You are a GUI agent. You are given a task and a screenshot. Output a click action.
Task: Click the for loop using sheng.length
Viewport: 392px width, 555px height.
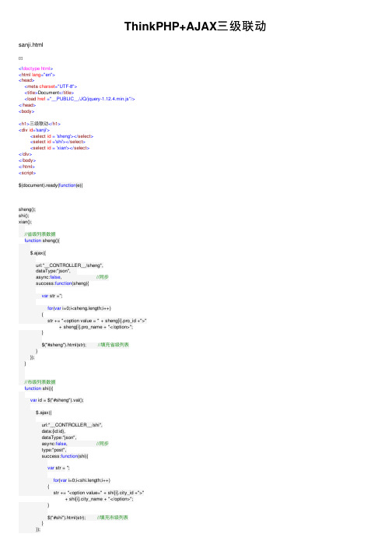[x=79, y=308]
